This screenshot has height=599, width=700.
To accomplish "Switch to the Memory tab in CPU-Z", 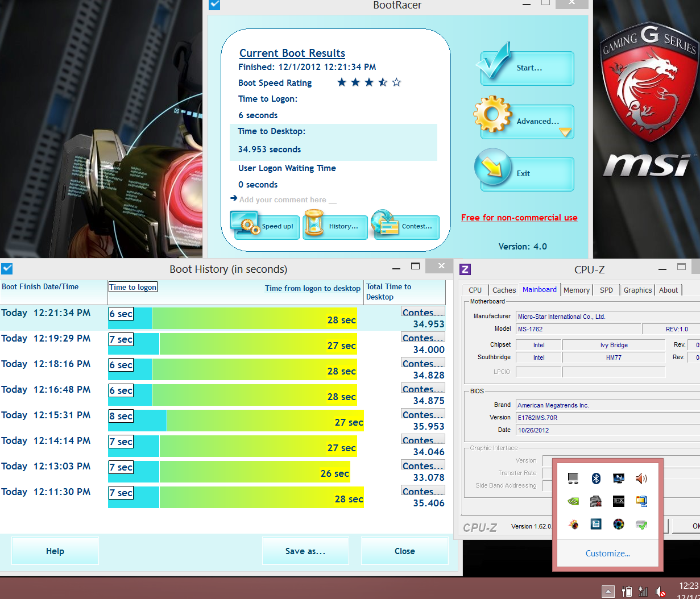I will [x=576, y=290].
